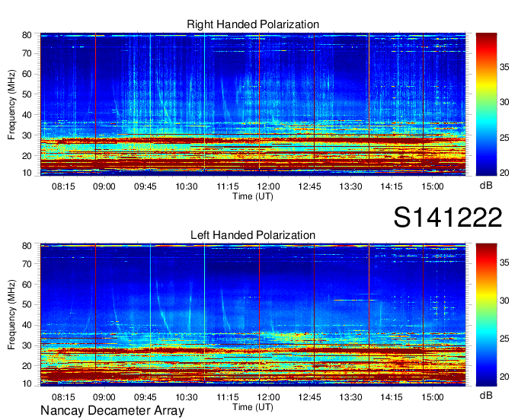This screenshot has width=518, height=420.
Task: Select 11:15 time tick on Right Handed plot
Action: pos(228,186)
